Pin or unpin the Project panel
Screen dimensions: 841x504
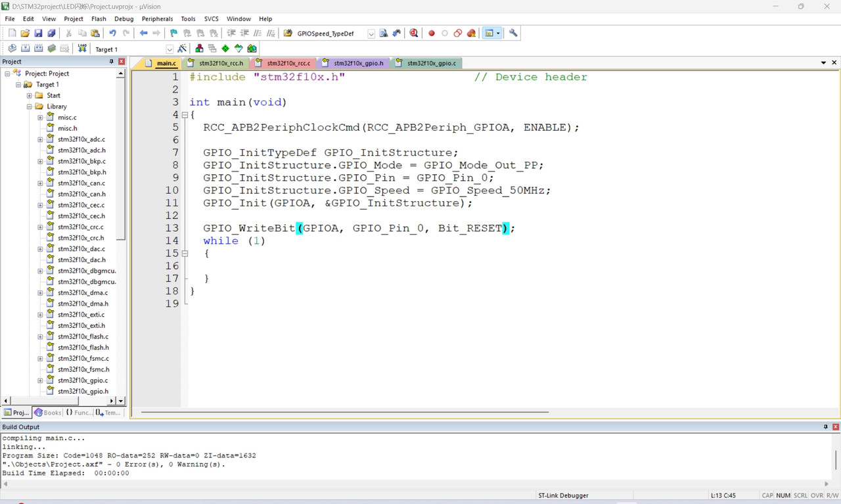point(111,61)
